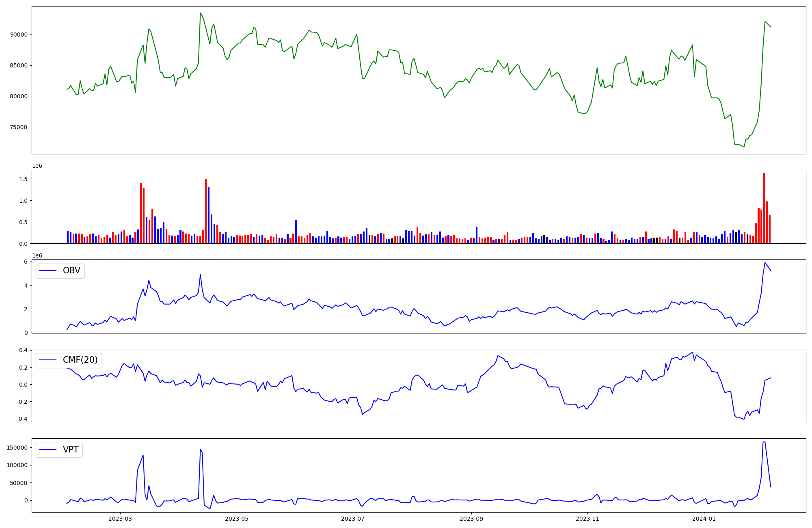Image resolution: width=812 pixels, height=528 pixels.
Task: Click the −0.4 CMF axis tick label
Action: [21, 419]
